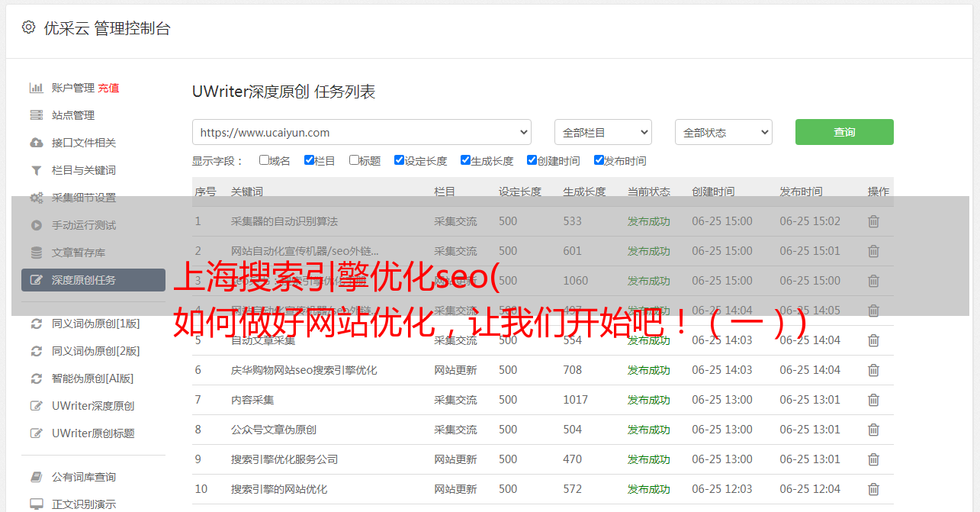Click keyword 内容采集 in row 7
Viewport: 980px width, 512px height.
(x=252, y=400)
